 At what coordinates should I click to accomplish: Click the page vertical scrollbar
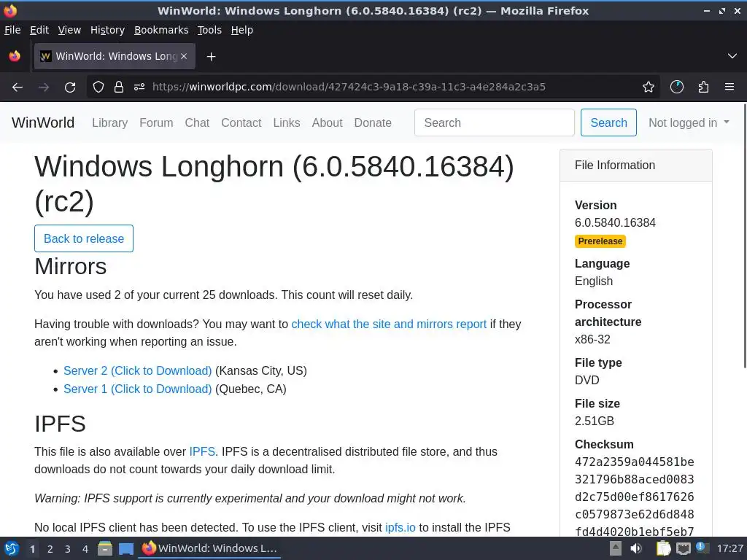pyautogui.click(x=744, y=236)
